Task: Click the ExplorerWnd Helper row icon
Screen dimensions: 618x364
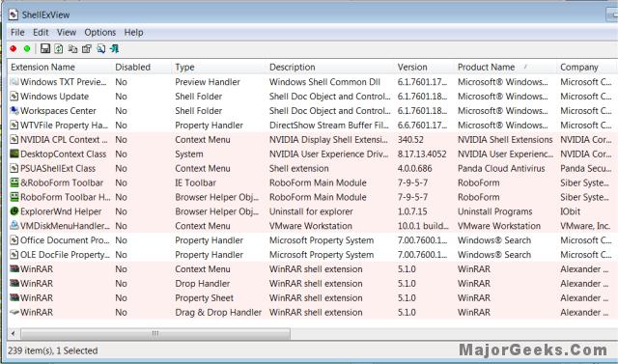Action: click(x=14, y=211)
